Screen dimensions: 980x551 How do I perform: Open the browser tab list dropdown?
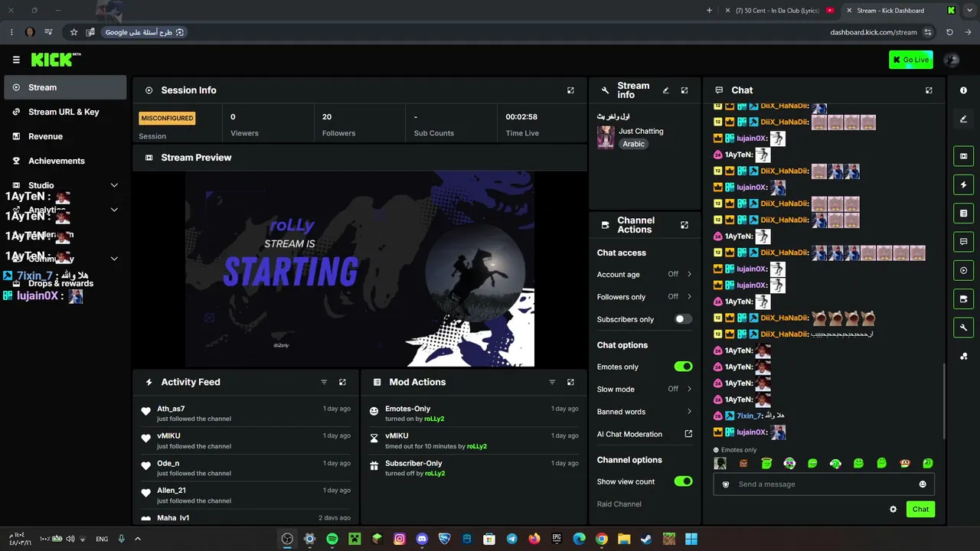pos(968,11)
